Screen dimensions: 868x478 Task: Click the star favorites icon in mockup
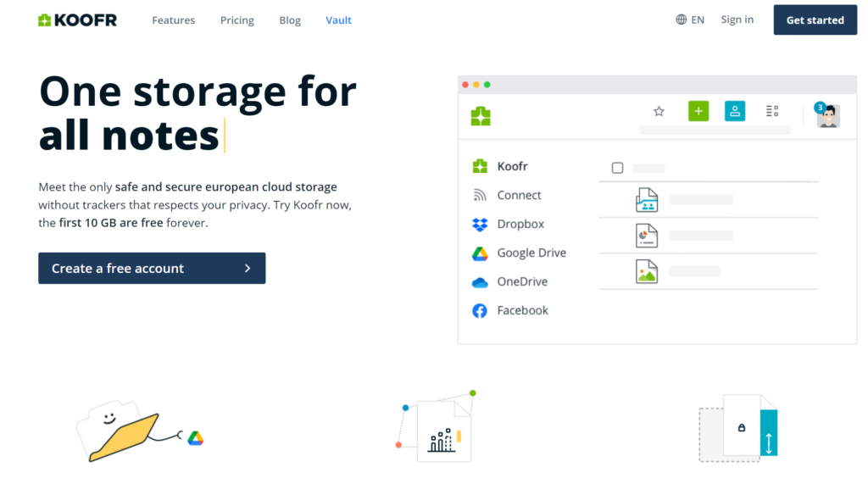(x=659, y=111)
